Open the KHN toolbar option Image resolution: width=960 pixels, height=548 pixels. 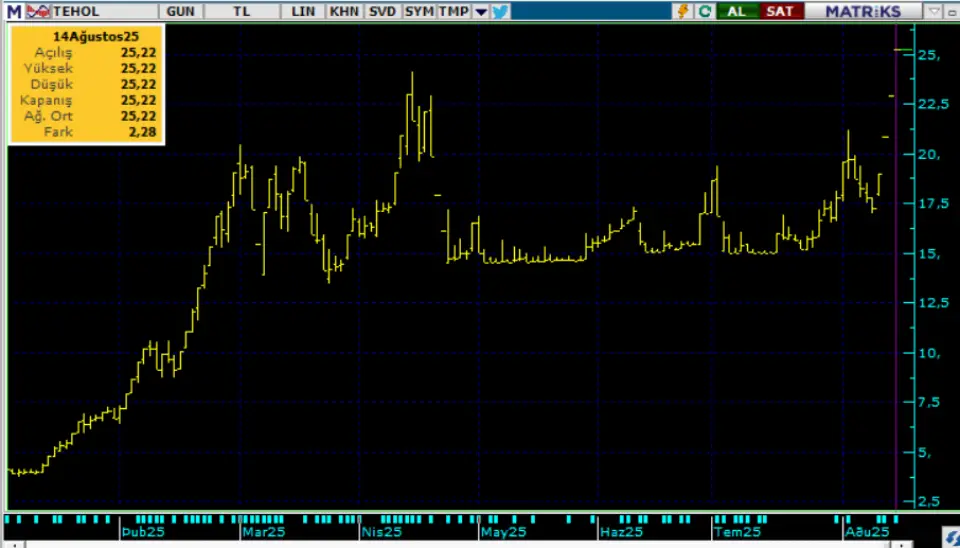click(x=345, y=11)
